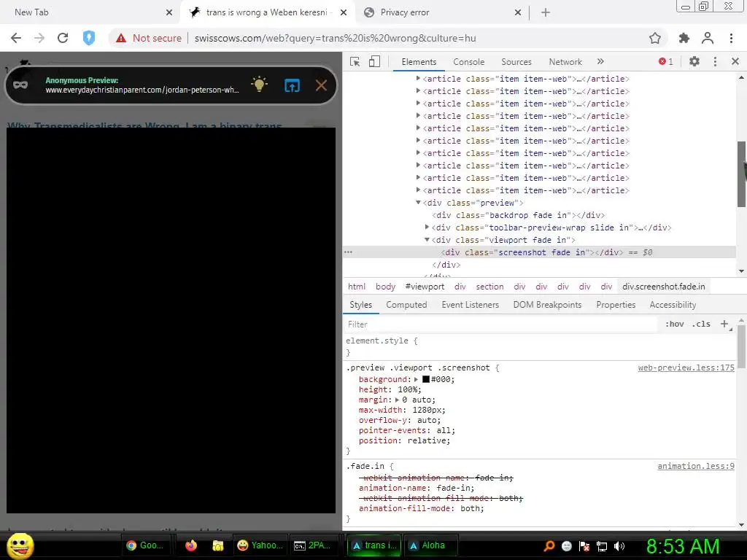Select html in the breadcrumb
The image size is (747, 560).
click(x=356, y=287)
